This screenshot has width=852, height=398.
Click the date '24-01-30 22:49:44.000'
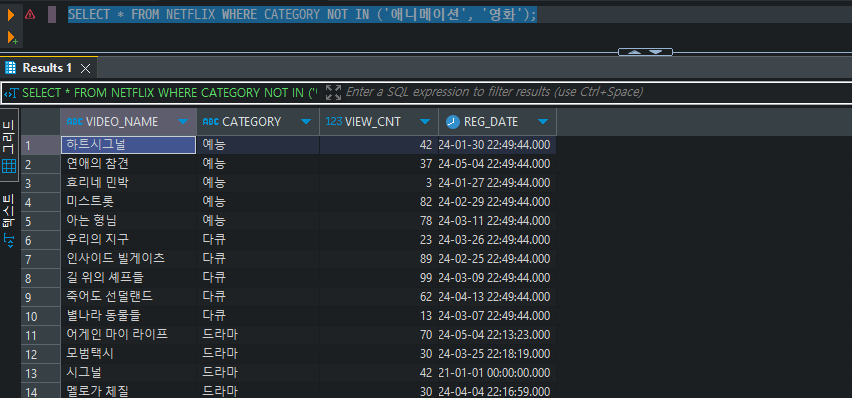click(497, 145)
